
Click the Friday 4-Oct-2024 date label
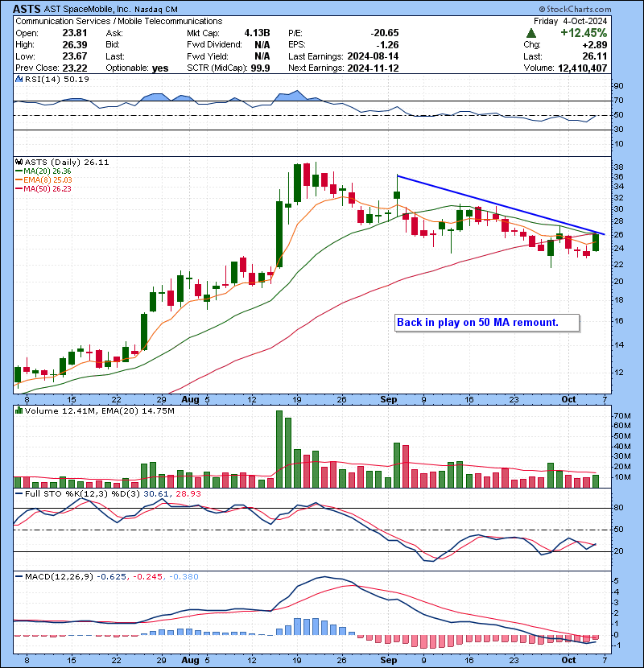click(x=570, y=21)
